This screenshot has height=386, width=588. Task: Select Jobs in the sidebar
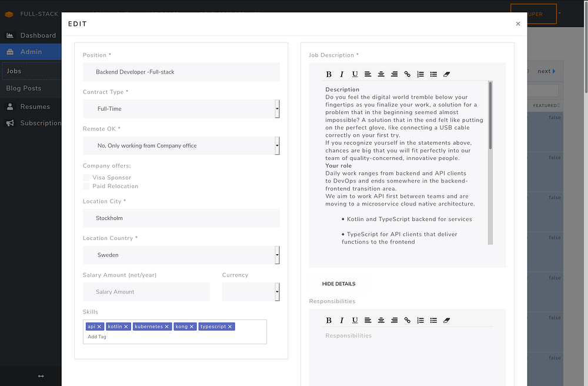tap(32, 71)
